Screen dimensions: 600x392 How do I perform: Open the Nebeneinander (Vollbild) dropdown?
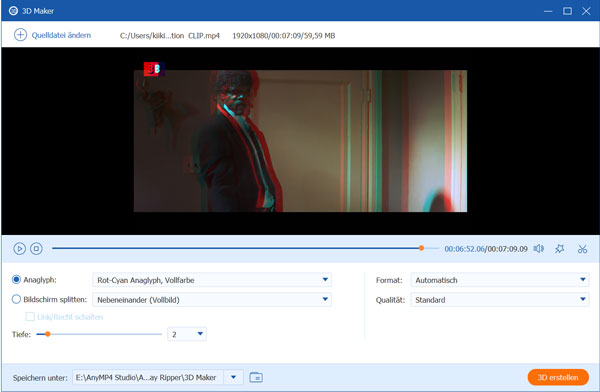[x=212, y=299]
